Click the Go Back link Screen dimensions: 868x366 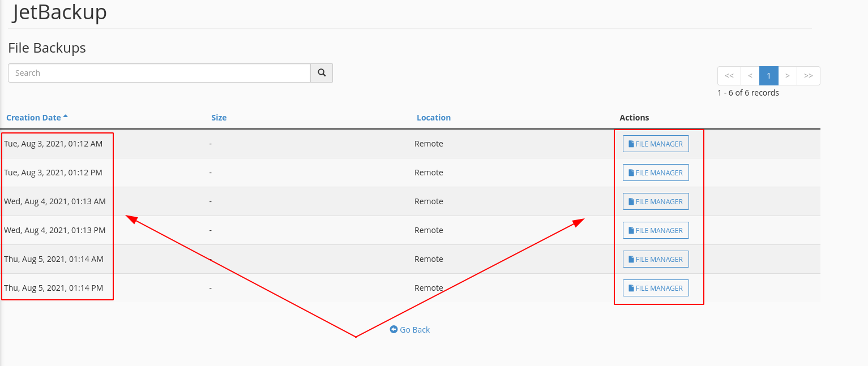(410, 330)
